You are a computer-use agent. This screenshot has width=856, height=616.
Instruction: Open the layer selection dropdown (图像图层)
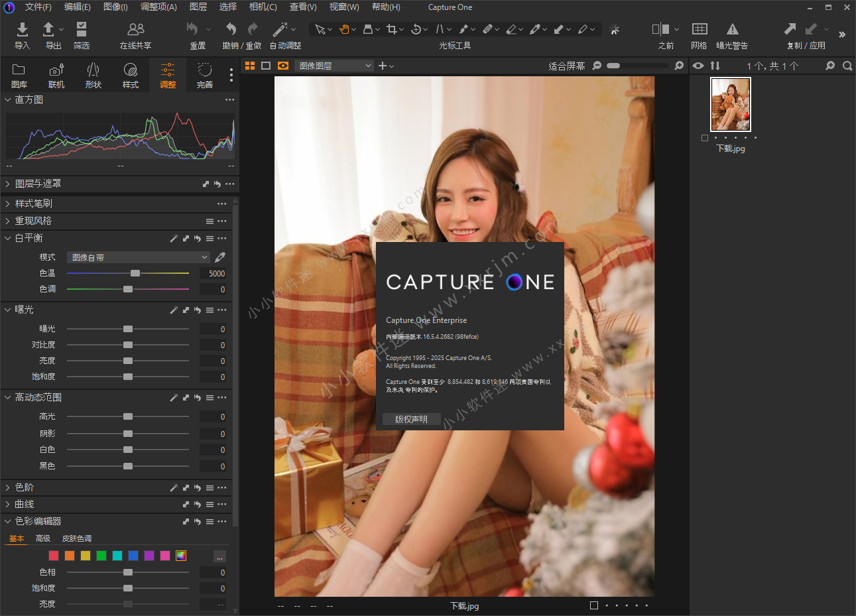coord(334,66)
